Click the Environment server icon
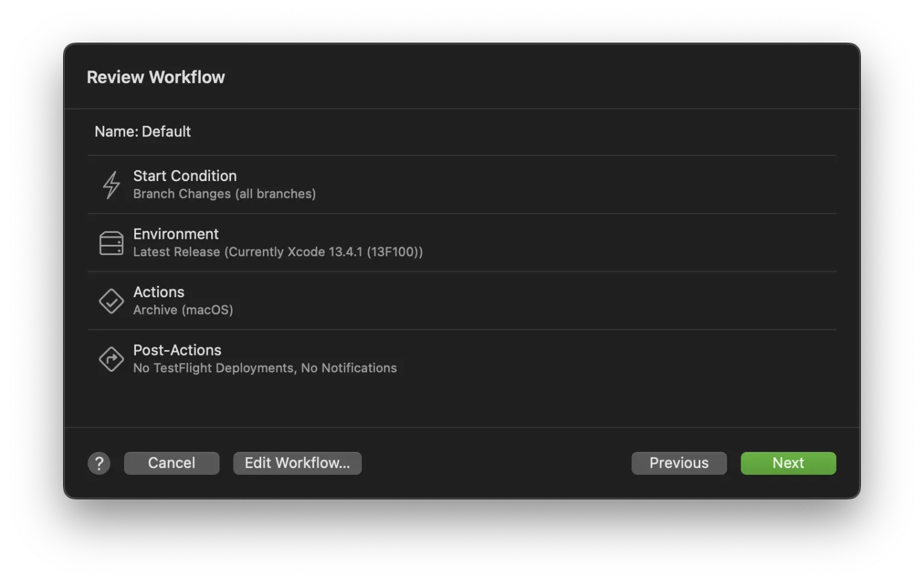This screenshot has width=924, height=583. [x=111, y=243]
